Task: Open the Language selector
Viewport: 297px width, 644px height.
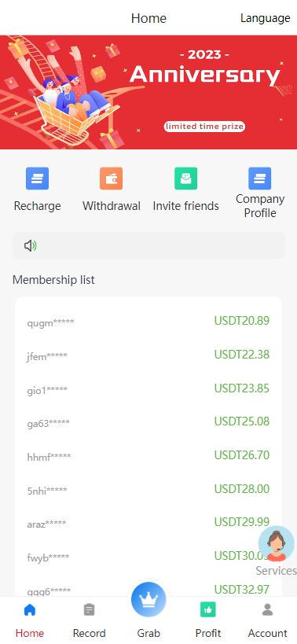Action: pyautogui.click(x=266, y=19)
